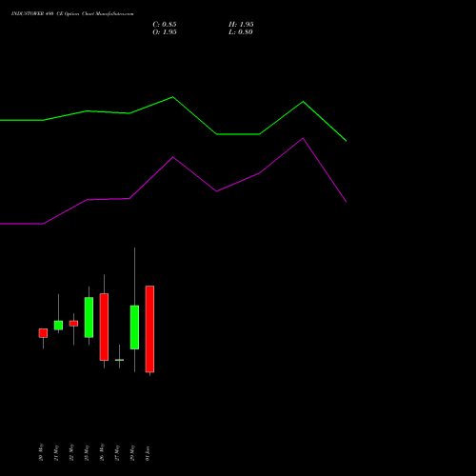Click the 26 May date label
This screenshot has width=476, height=476.
tap(102, 452)
